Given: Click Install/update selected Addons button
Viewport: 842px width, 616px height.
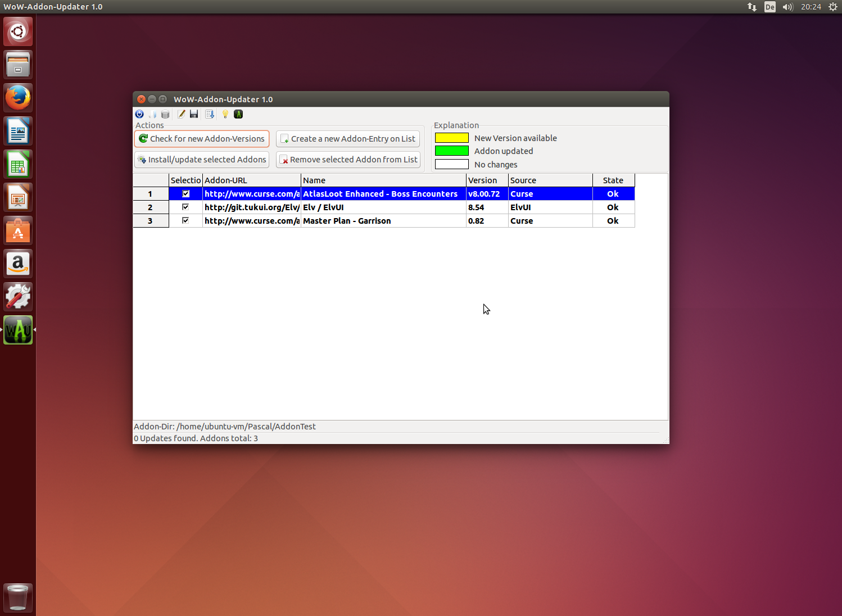Looking at the screenshot, I should 202,160.
